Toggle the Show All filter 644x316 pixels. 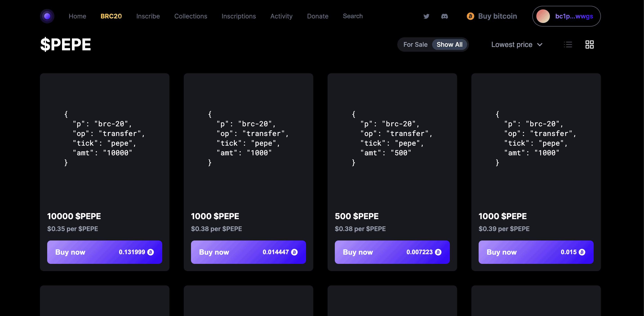[449, 45]
